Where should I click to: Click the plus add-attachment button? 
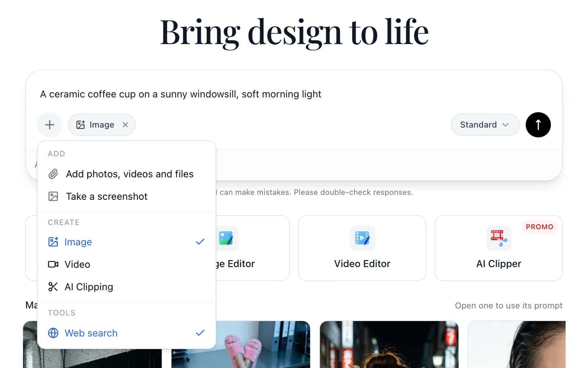[50, 125]
